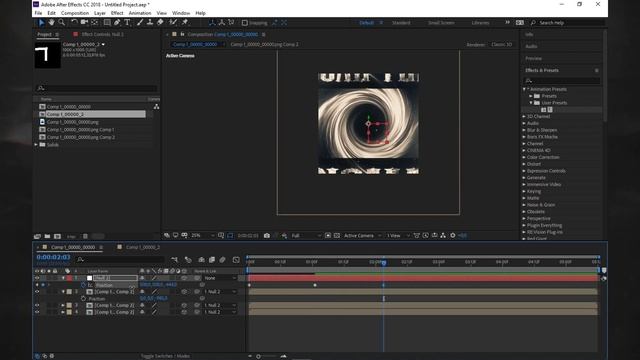Toggle Snapping checkbox in toolbar
640x360 pixels.
pos(244,23)
